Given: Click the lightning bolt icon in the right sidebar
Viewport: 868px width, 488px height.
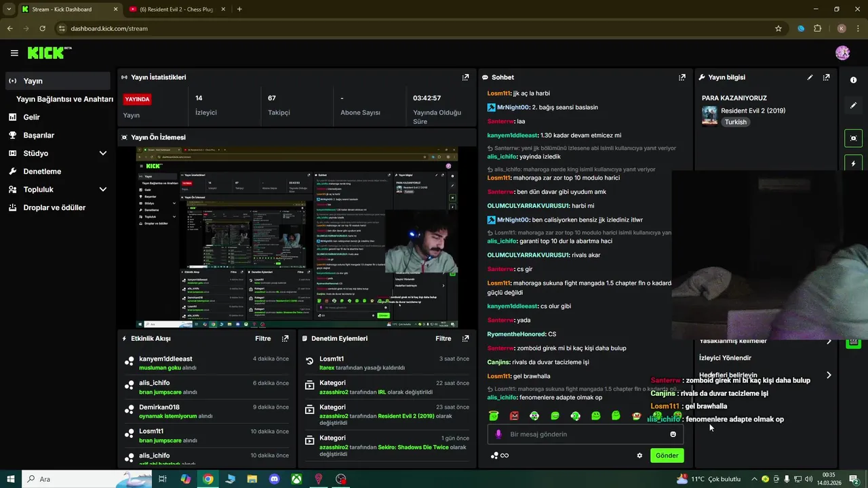Looking at the screenshot, I should [x=853, y=163].
